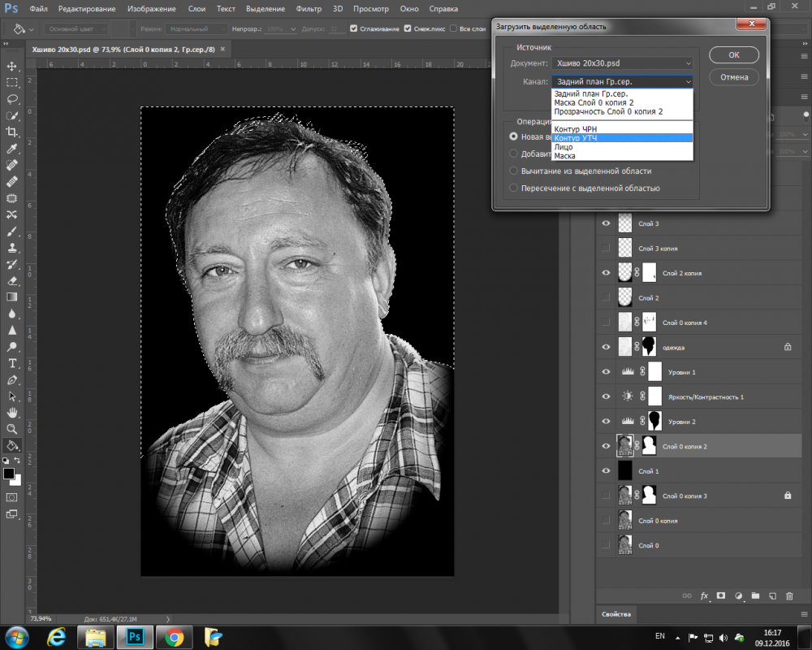Viewport: 812px width, 650px height.
Task: Toggle the Сглаживание checkbox
Action: 354,28
